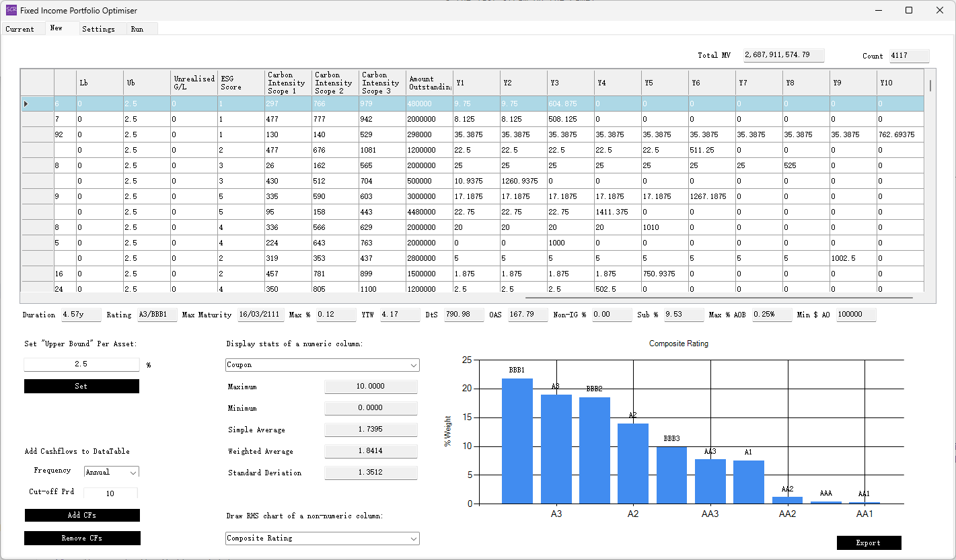Click the Remove CFs button
This screenshot has width=956, height=560.
[82, 538]
